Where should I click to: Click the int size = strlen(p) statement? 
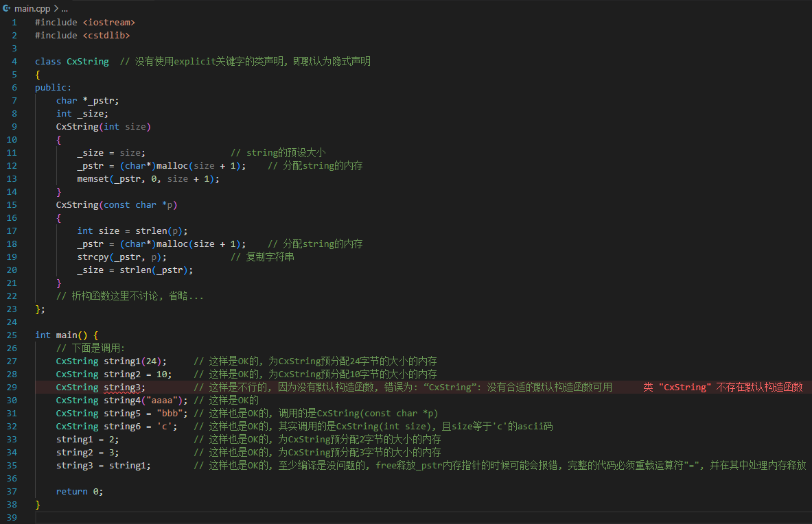[132, 230]
